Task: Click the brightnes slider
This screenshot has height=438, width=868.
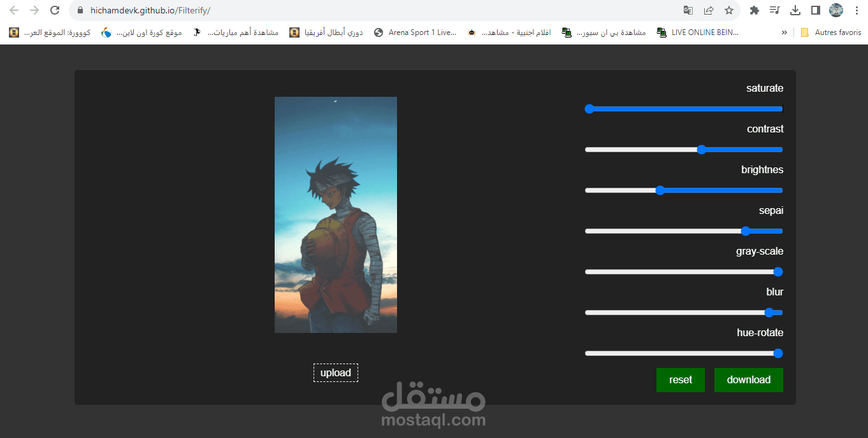Action: [x=684, y=190]
